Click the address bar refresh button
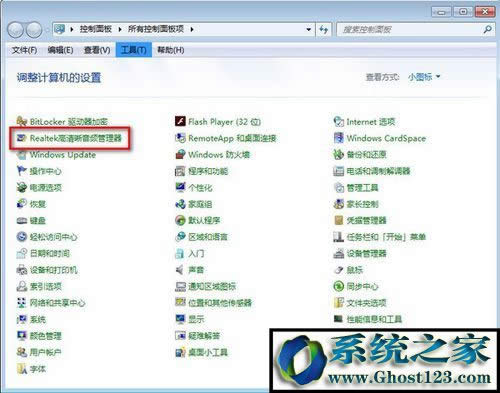500x393 pixels. [x=324, y=30]
